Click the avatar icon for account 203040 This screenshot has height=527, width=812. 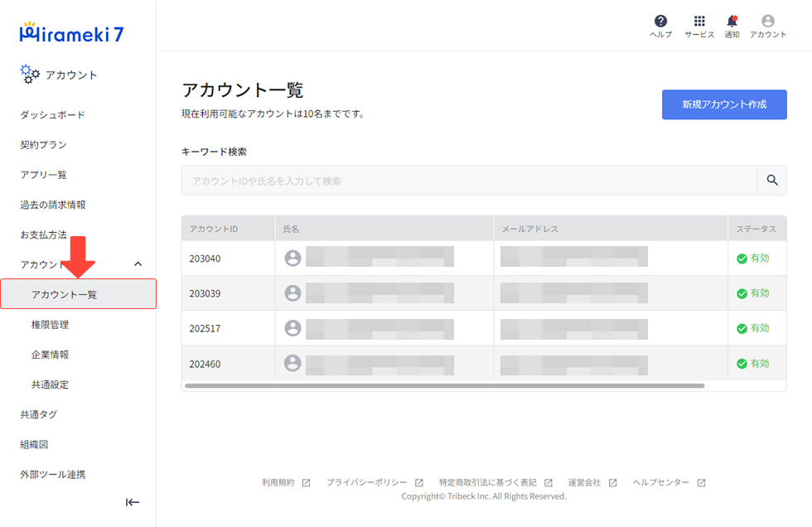pos(292,258)
